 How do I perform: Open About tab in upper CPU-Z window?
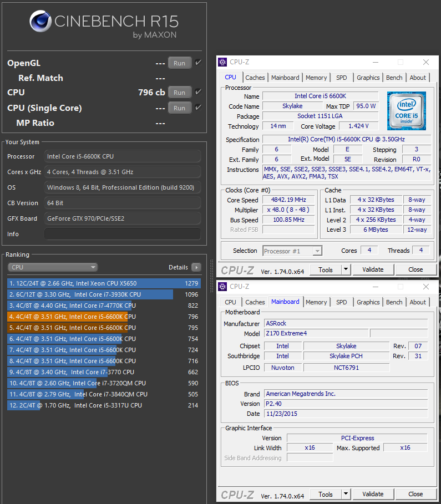pyautogui.click(x=418, y=78)
